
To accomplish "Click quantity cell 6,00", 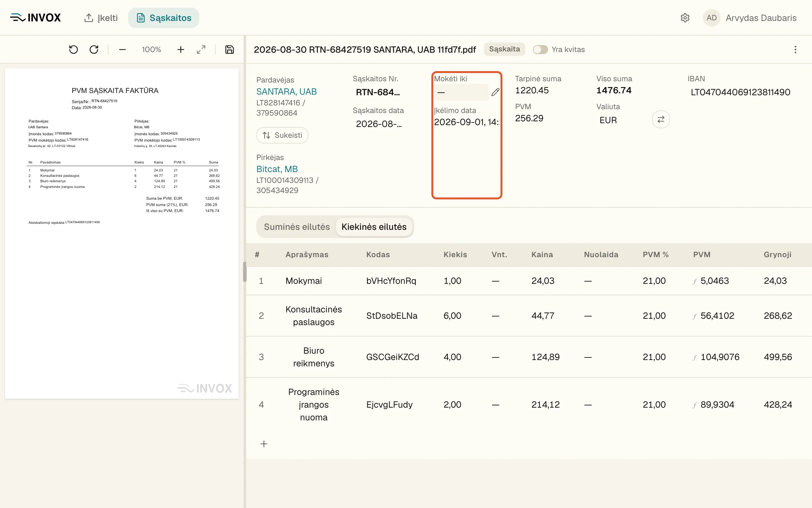I will point(452,316).
